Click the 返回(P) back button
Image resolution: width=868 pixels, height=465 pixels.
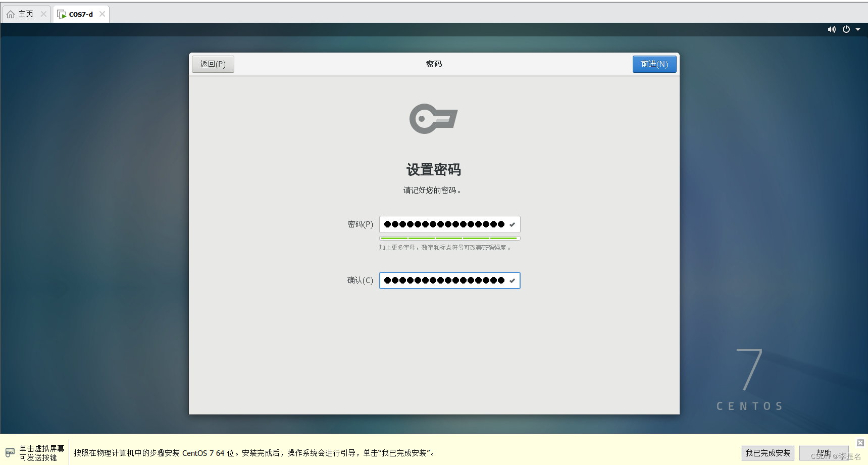213,64
